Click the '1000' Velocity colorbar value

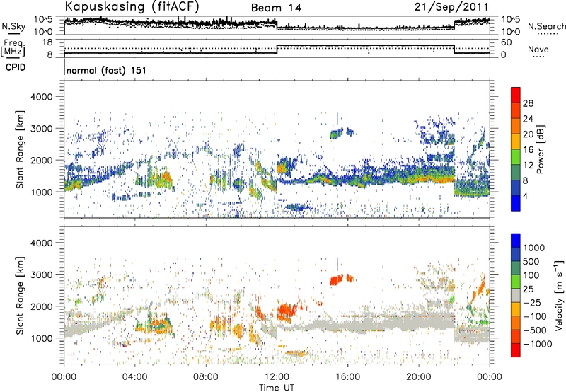[x=534, y=248]
